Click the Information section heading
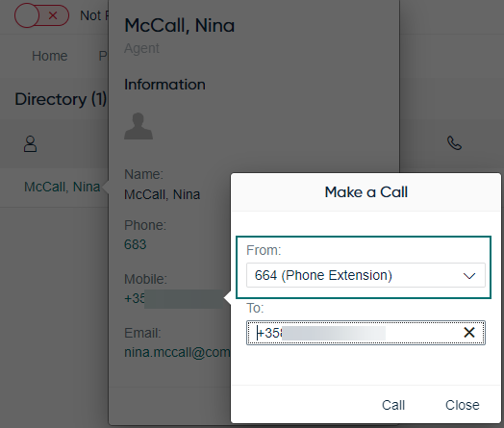Image resolution: width=504 pixels, height=428 pixels. 164,85
